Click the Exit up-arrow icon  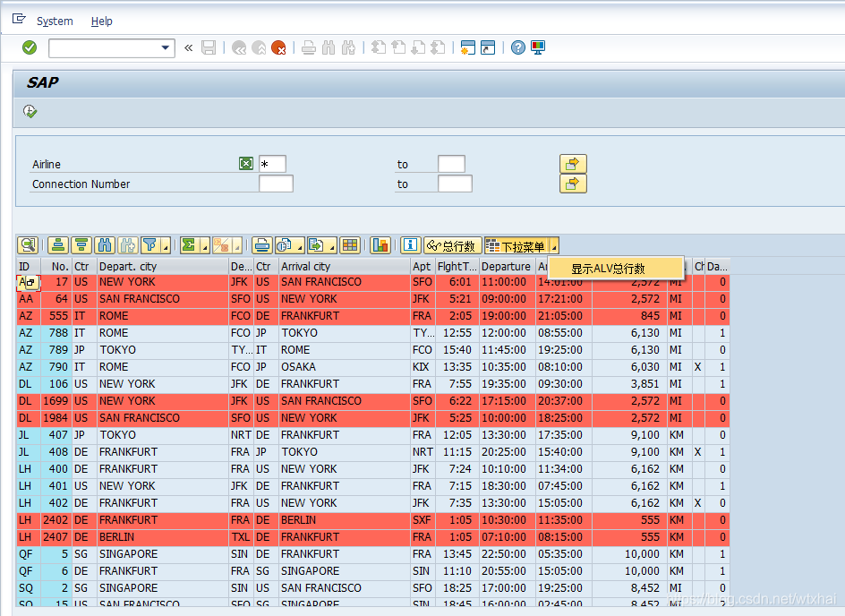tap(259, 48)
